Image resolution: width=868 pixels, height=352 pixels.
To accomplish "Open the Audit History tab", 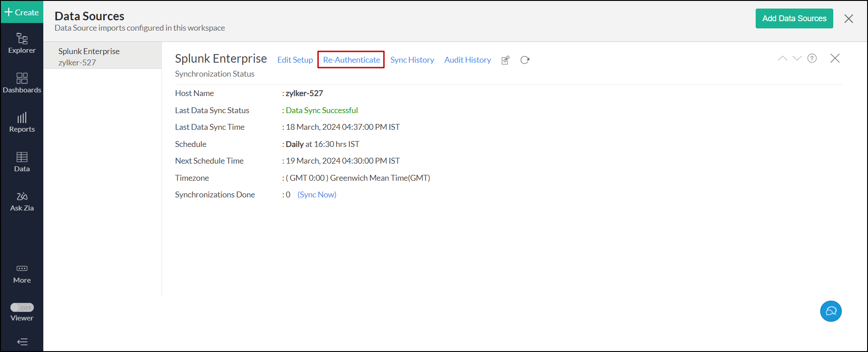I will (x=467, y=60).
